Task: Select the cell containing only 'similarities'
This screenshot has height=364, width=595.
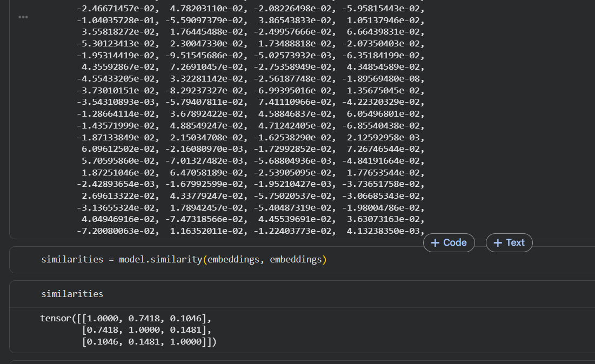Action: coord(72,294)
